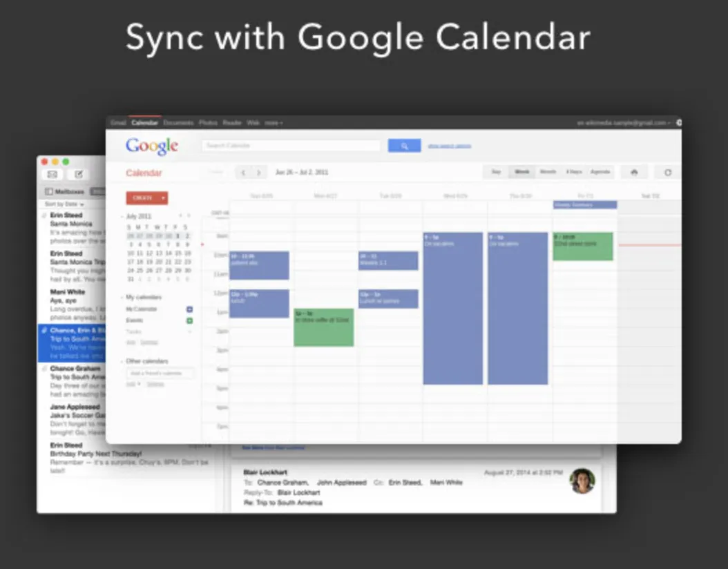Click the refresh icon in calendar toolbar
The width and height of the screenshot is (728, 569).
tap(668, 172)
